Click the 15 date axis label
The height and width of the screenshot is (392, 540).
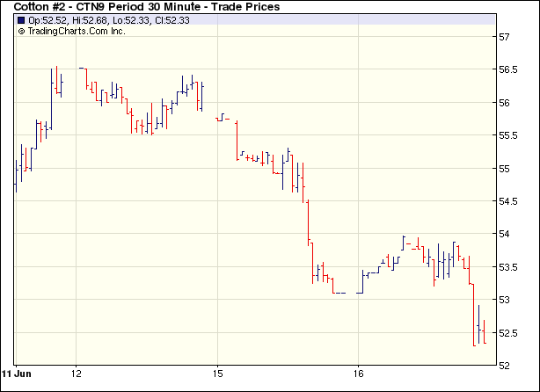pyautogui.click(x=218, y=373)
